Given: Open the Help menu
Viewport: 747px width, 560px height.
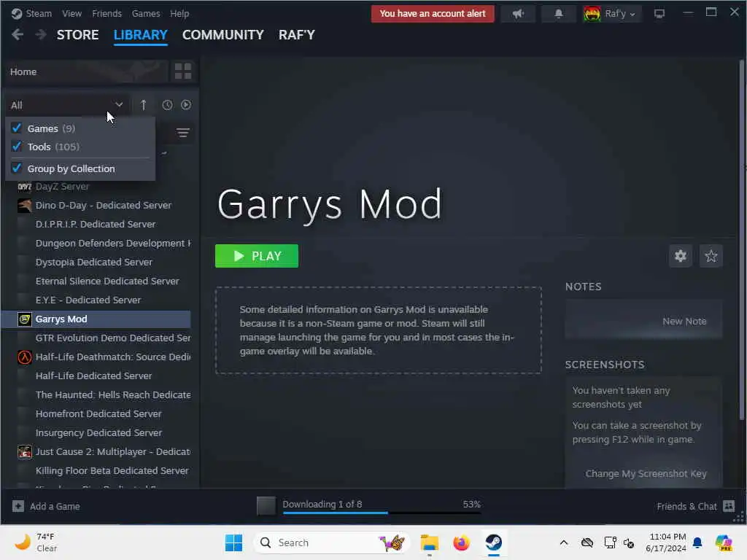Looking at the screenshot, I should pyautogui.click(x=179, y=13).
